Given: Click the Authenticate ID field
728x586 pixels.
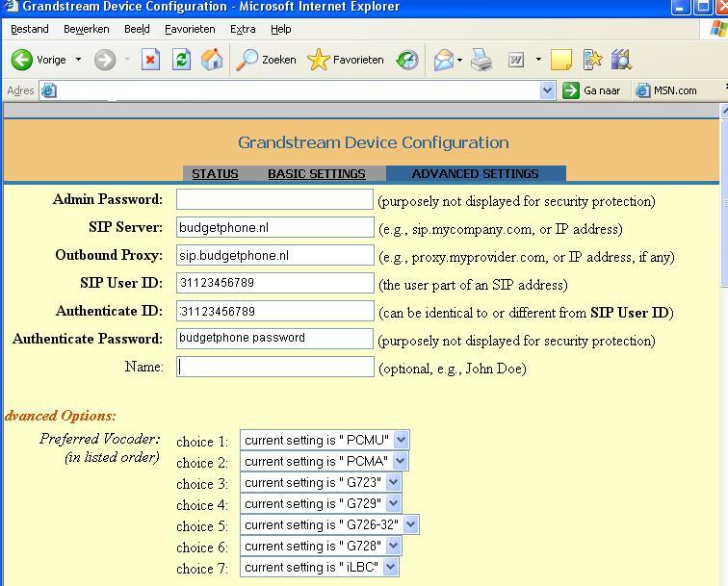Looking at the screenshot, I should [274, 311].
